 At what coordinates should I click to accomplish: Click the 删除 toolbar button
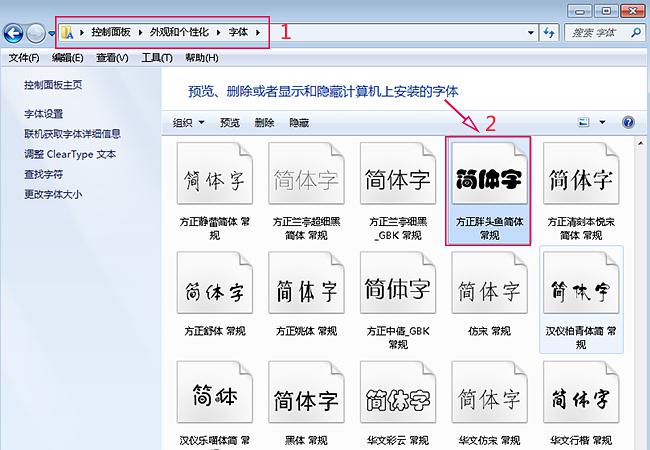[264, 123]
